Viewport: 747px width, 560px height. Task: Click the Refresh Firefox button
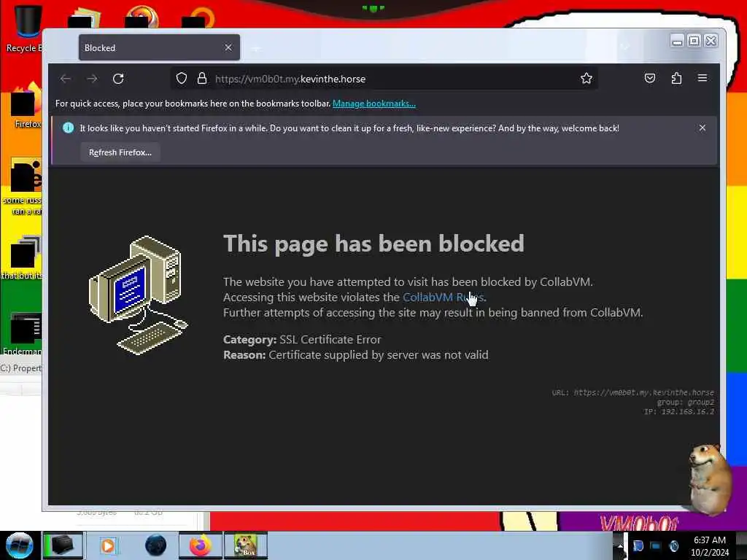pos(120,152)
